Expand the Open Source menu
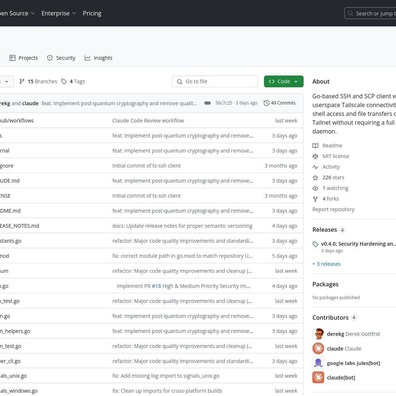396x396 pixels. click(17, 13)
